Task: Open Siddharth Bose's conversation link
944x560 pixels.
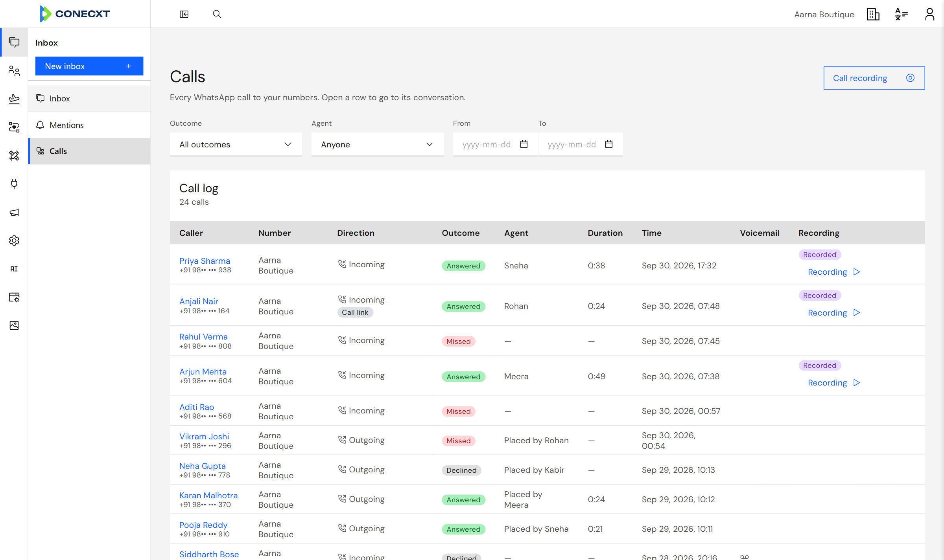Action: (x=209, y=554)
